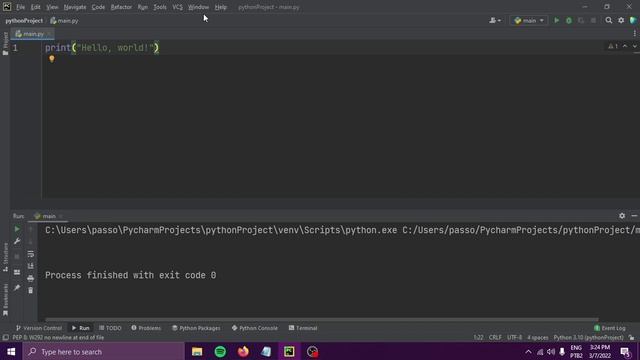Open the Navigate menu
The image size is (640, 360).
pos(75,7)
